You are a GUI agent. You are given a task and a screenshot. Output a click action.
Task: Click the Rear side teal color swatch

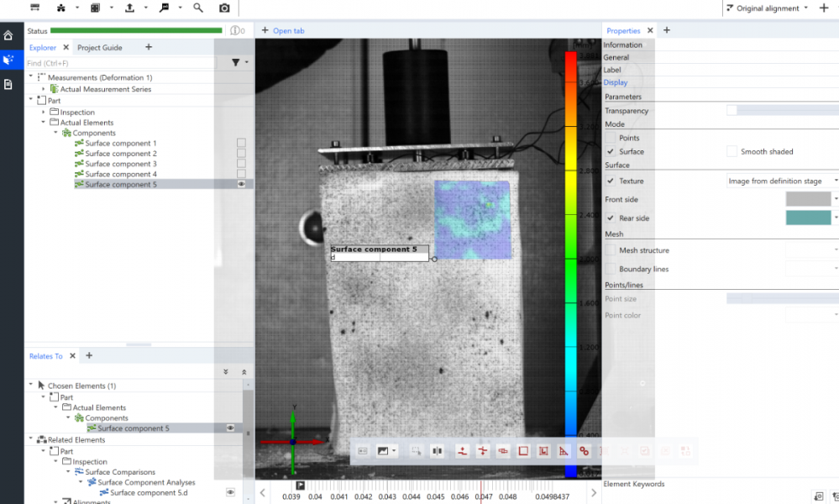pos(808,218)
